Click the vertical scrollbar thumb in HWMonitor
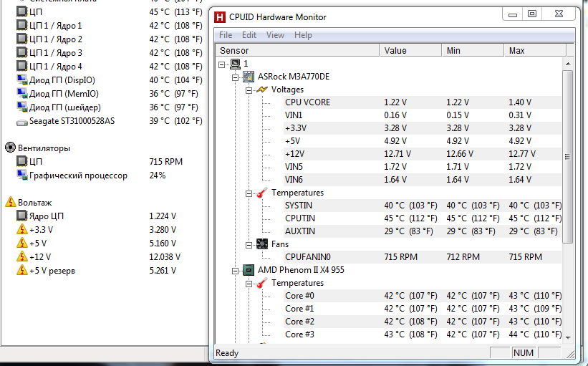Viewport: 588px width, 366px height. tap(568, 157)
